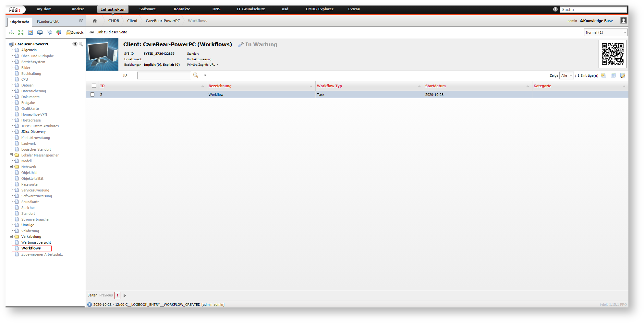Switch to the Standortsicht tab
The height and width of the screenshot is (323, 644).
[x=47, y=22]
